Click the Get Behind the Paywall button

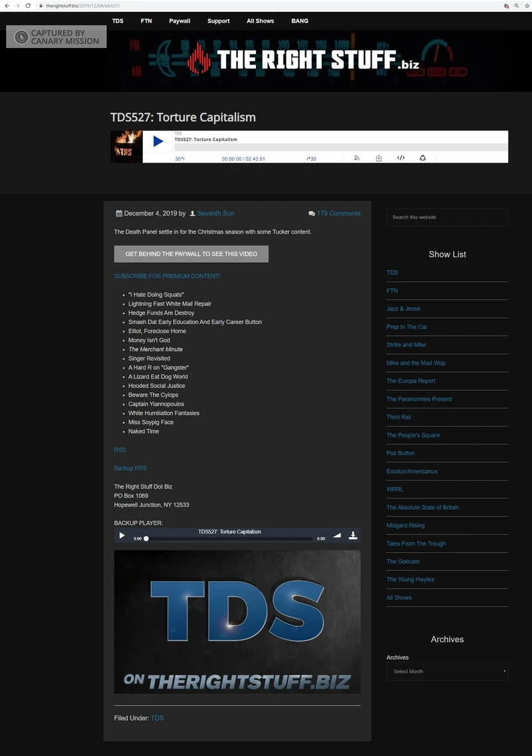(x=191, y=254)
